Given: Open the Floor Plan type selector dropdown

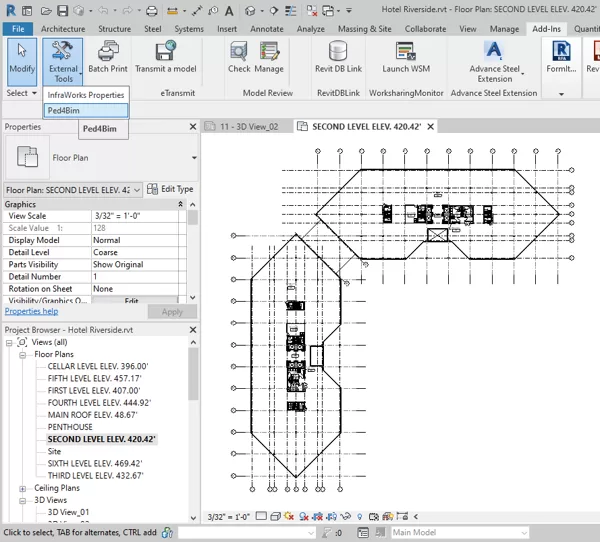Looking at the screenshot, I should click(x=194, y=158).
